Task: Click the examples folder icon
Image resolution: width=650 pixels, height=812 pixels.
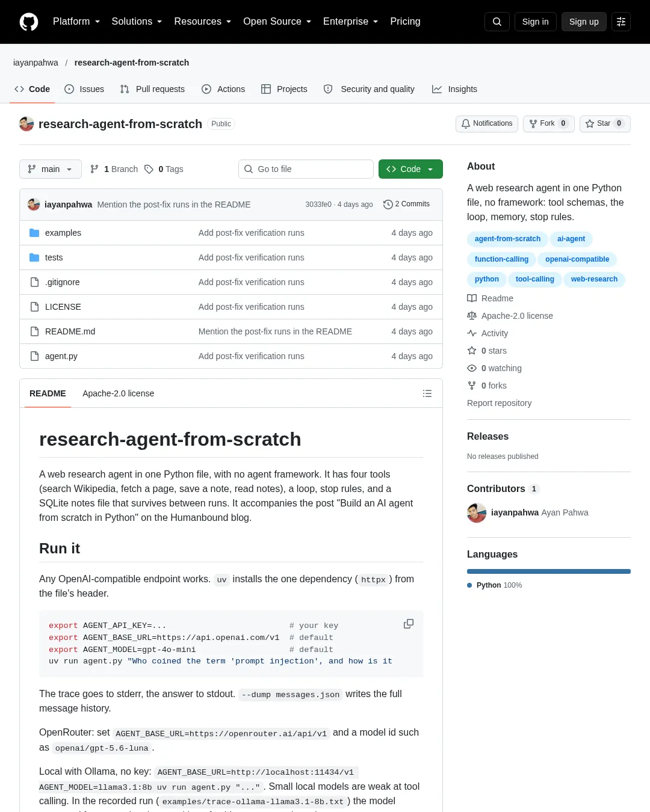Action: pos(34,233)
